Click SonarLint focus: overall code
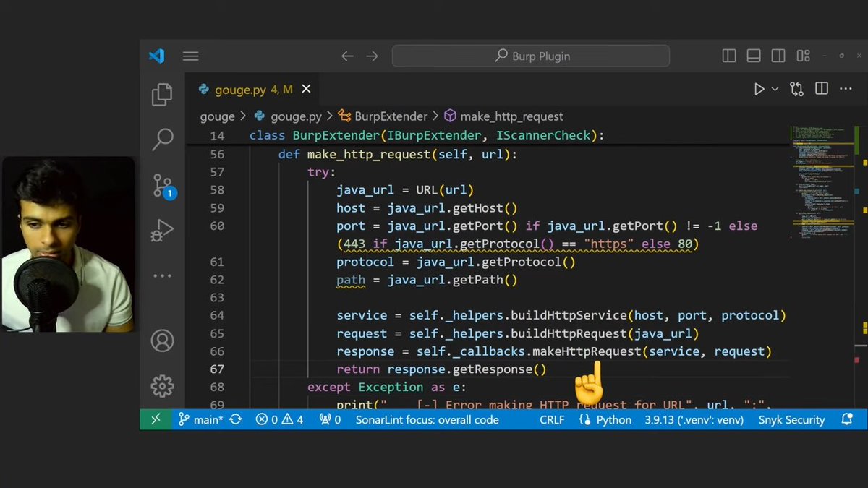This screenshot has width=868, height=488. point(427,419)
